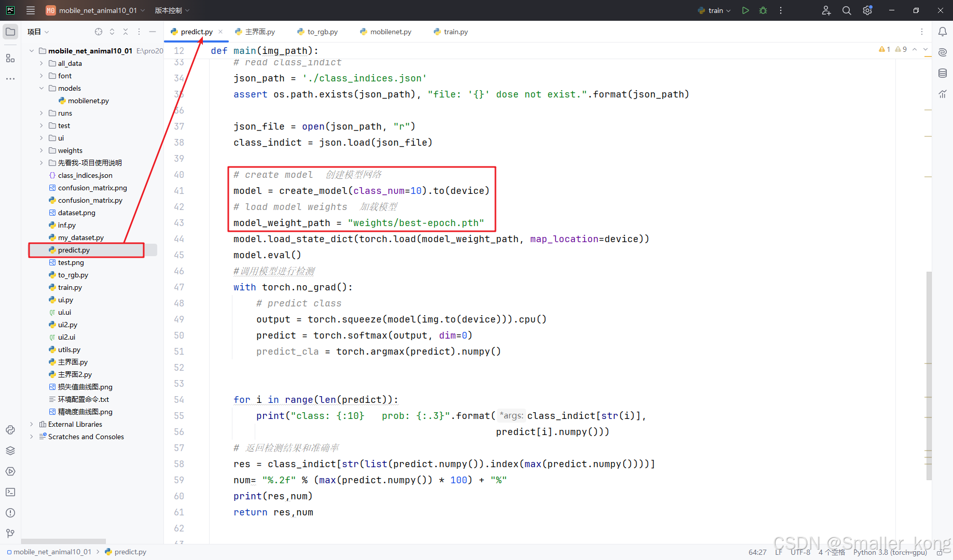Start debugging with the bug icon
The width and height of the screenshot is (953, 560).
(763, 10)
